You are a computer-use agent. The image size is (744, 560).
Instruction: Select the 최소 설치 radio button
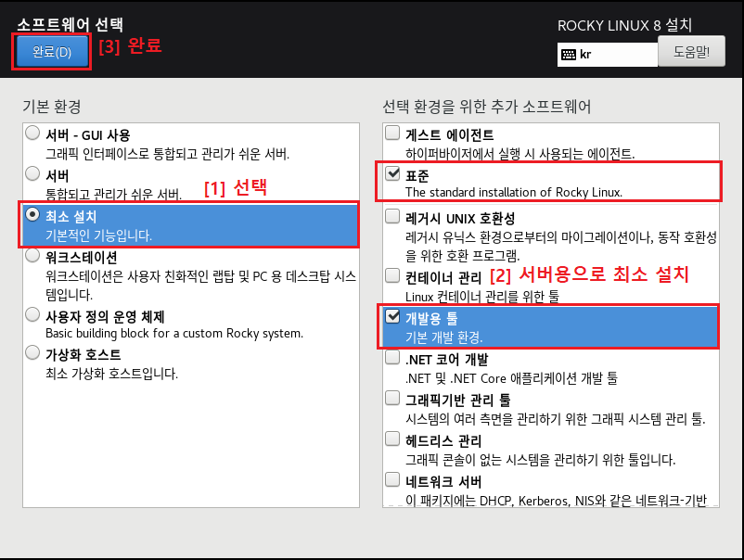point(32,214)
